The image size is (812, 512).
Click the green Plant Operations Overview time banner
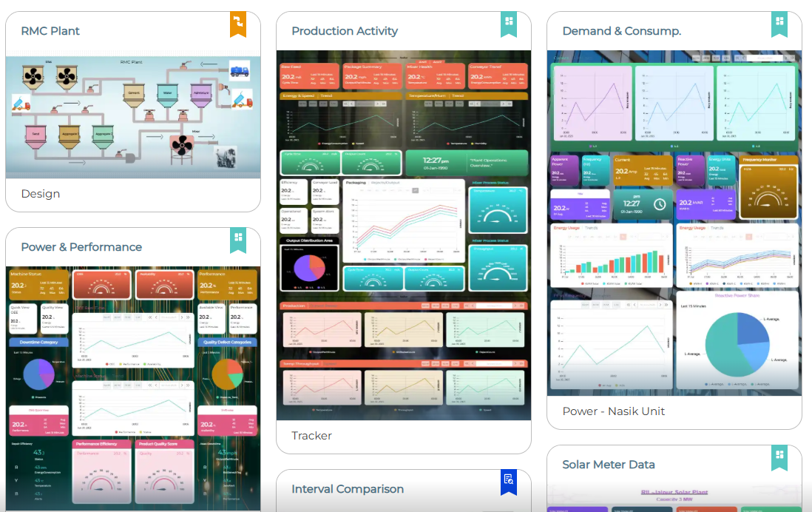click(467, 163)
